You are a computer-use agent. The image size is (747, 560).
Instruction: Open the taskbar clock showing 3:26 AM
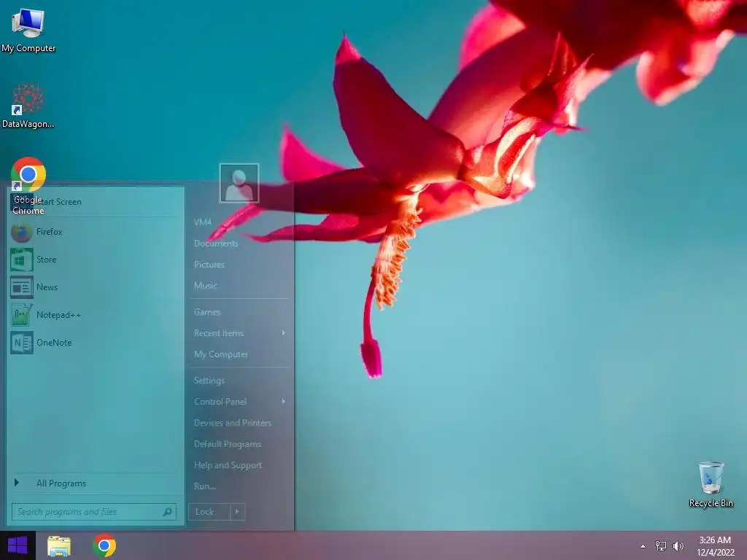(x=715, y=546)
